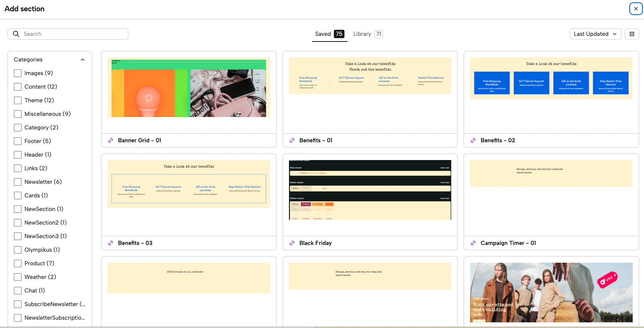This screenshot has width=644, height=328.
Task: Check the NewSection (1) category
Action: point(18,209)
